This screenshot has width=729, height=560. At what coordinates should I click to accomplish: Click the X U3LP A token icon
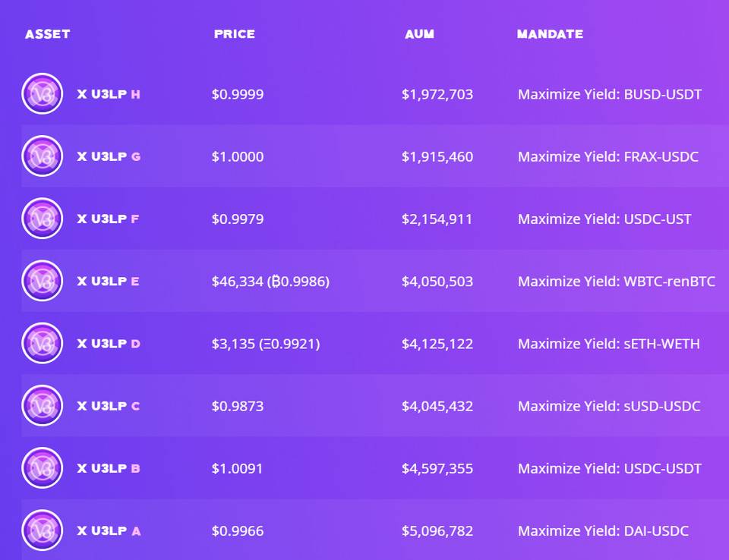43,530
